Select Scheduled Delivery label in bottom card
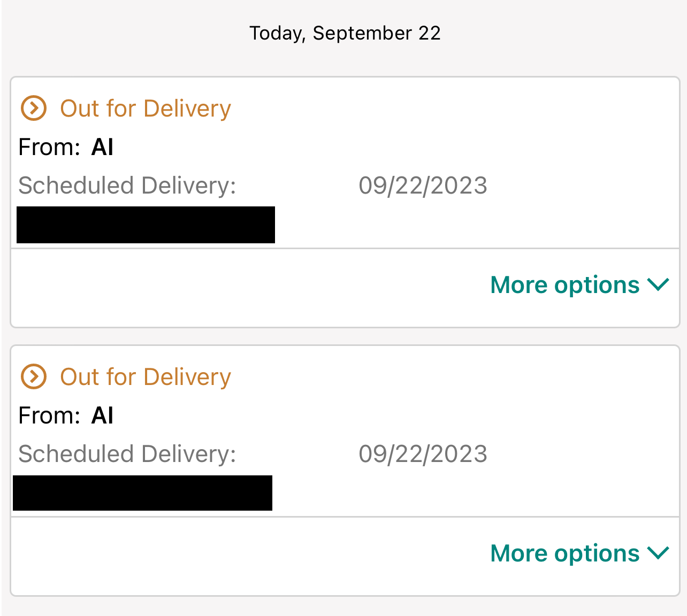 click(x=127, y=454)
